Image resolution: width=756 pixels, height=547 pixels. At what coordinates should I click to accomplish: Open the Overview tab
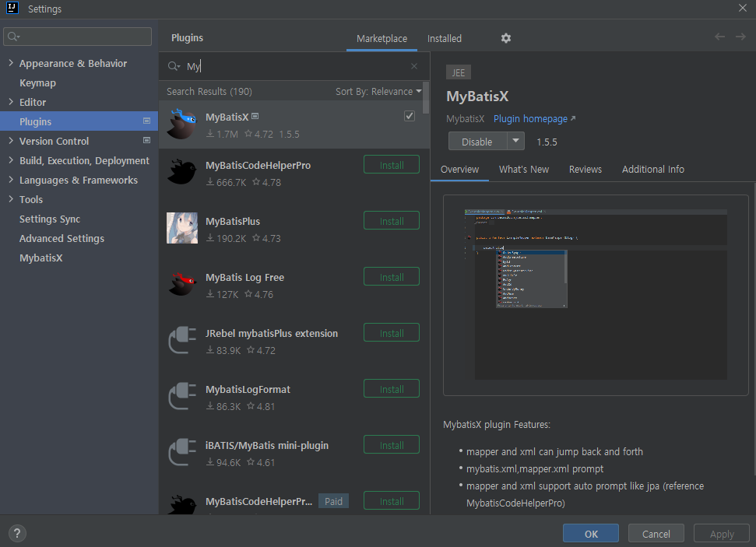(x=459, y=170)
